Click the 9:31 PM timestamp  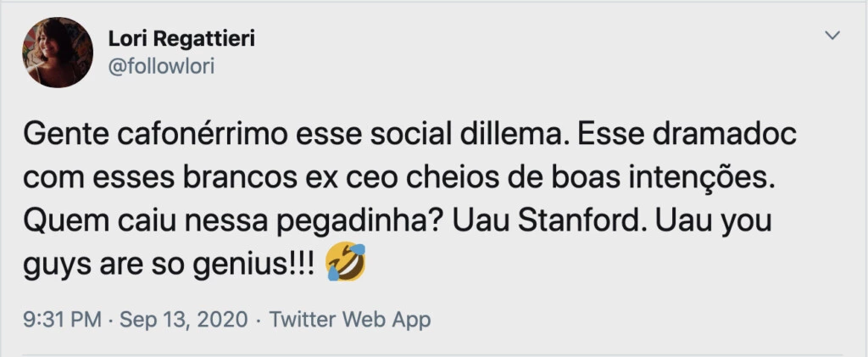[x=63, y=320]
